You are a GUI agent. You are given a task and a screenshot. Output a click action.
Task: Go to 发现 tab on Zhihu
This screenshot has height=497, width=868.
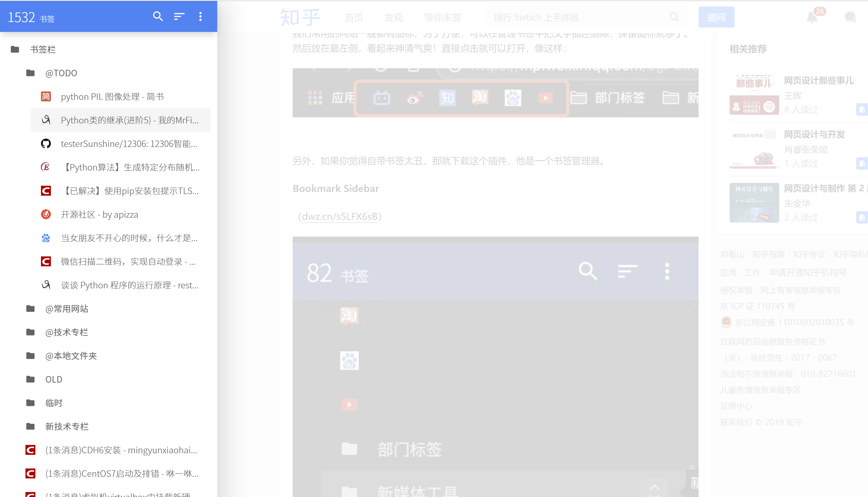pyautogui.click(x=394, y=17)
